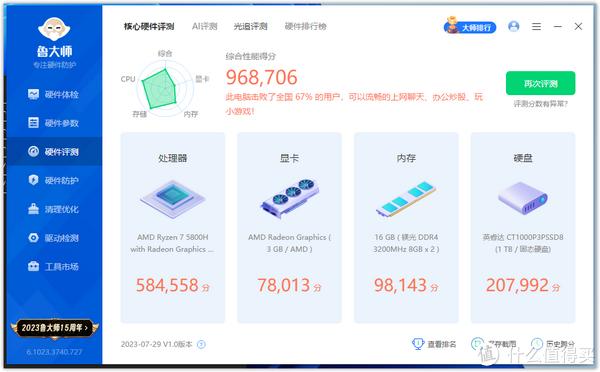Click the CPU score 584,558
Viewport: 600px width, 372px height.
[x=167, y=285]
